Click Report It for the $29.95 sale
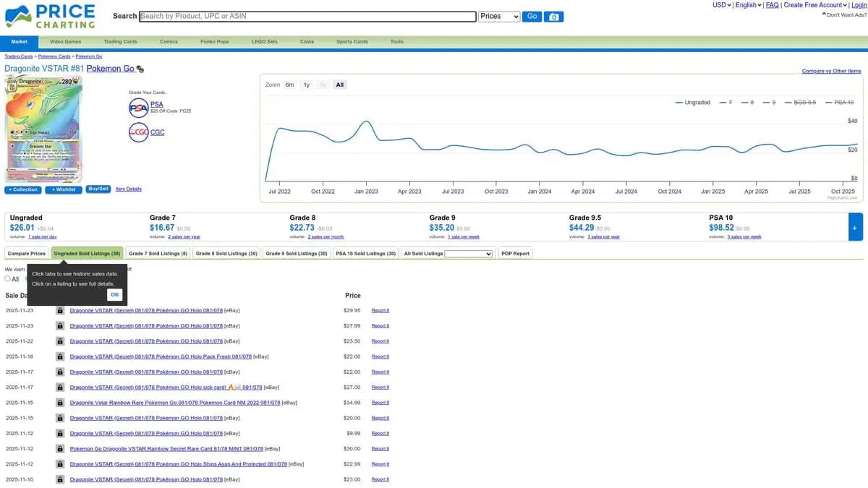 click(380, 310)
